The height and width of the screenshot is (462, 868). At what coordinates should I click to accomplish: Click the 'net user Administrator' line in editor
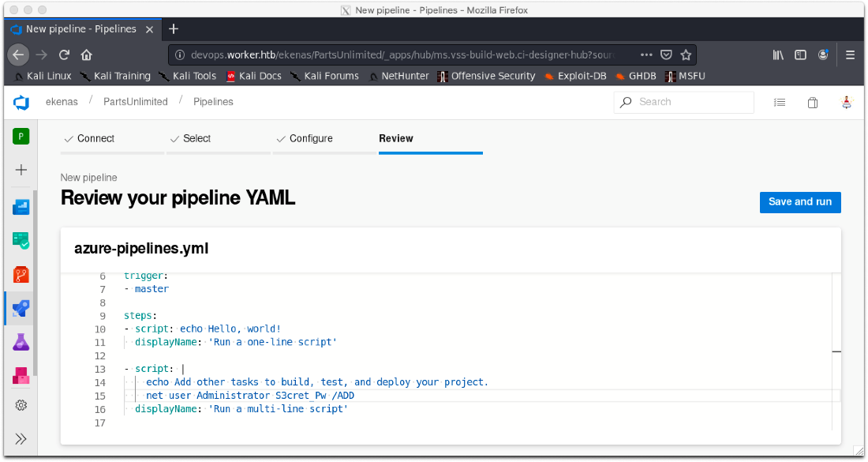250,396
